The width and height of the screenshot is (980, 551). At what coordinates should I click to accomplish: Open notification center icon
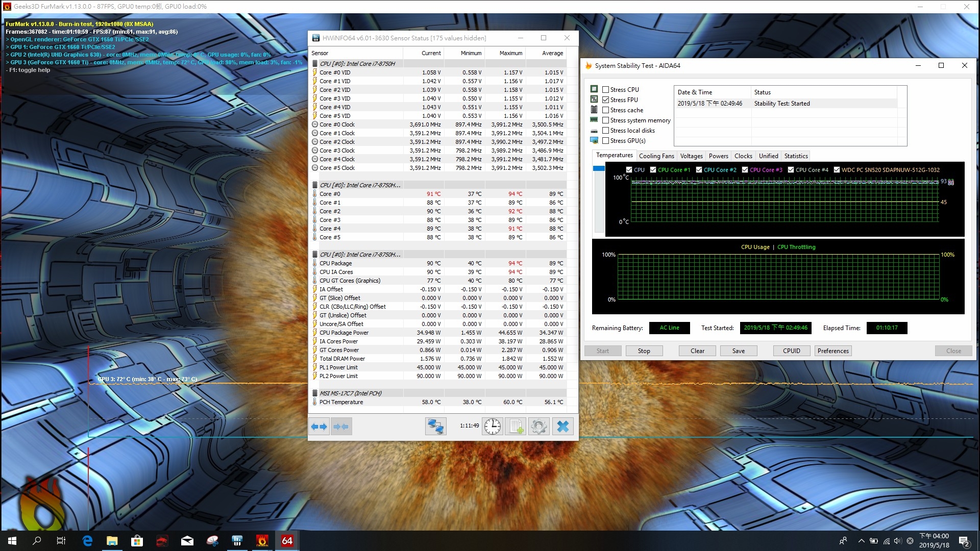pyautogui.click(x=964, y=541)
